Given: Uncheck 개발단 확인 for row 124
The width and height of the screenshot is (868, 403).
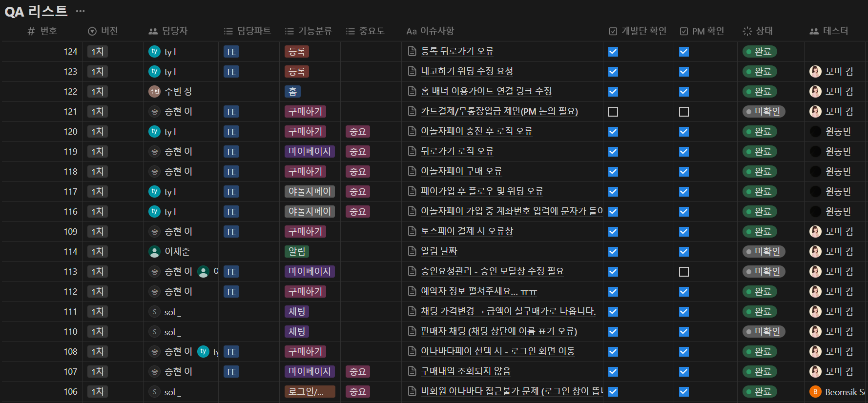Looking at the screenshot, I should coord(613,52).
